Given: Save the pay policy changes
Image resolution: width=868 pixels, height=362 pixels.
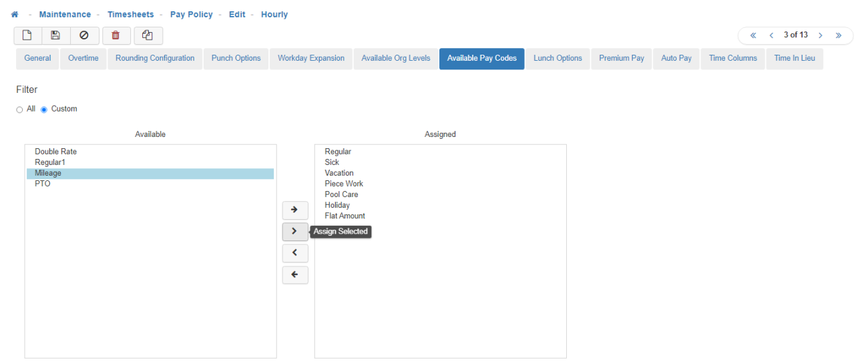Looking at the screenshot, I should (x=56, y=36).
